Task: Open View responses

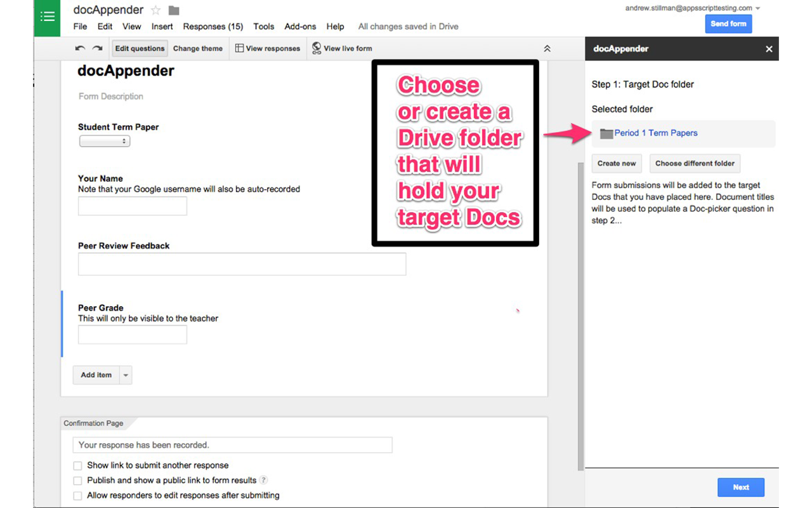Action: point(268,48)
